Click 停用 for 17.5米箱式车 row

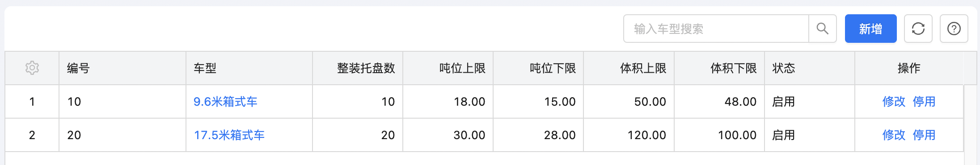(924, 135)
